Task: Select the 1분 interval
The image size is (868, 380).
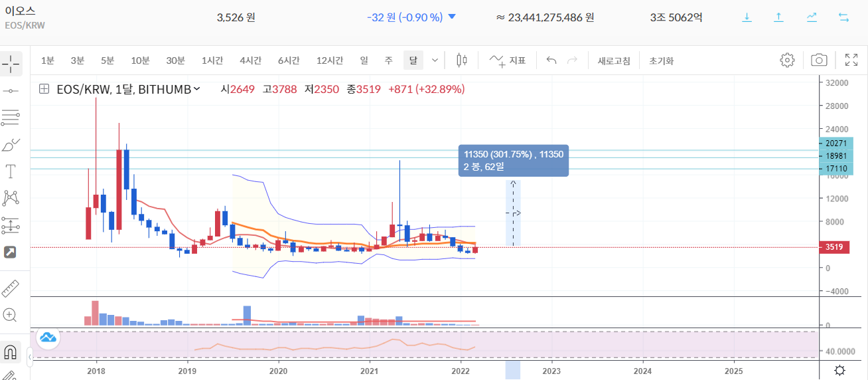Action: click(x=48, y=60)
